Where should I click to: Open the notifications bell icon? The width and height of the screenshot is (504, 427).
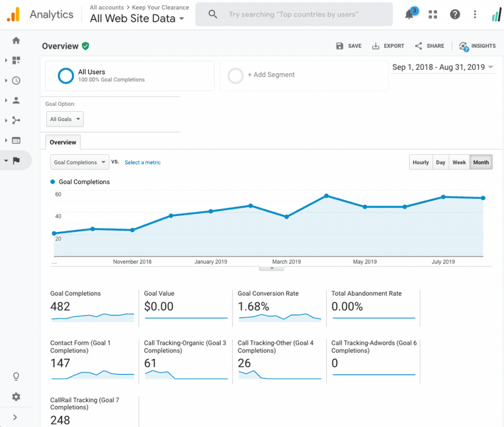tap(410, 15)
